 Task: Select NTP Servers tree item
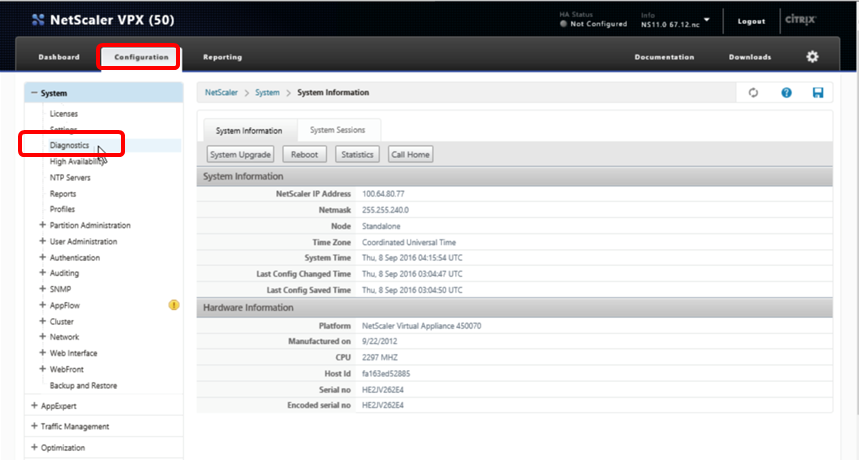click(x=70, y=177)
